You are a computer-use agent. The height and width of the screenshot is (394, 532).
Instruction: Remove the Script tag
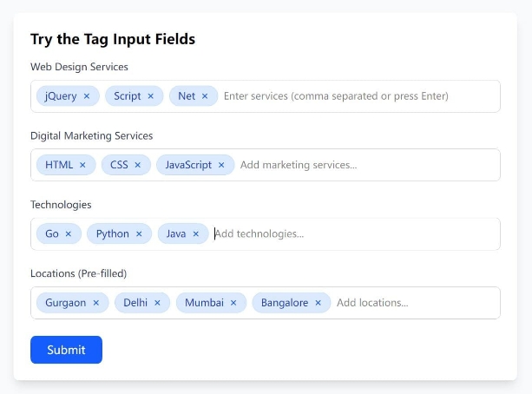pos(150,96)
